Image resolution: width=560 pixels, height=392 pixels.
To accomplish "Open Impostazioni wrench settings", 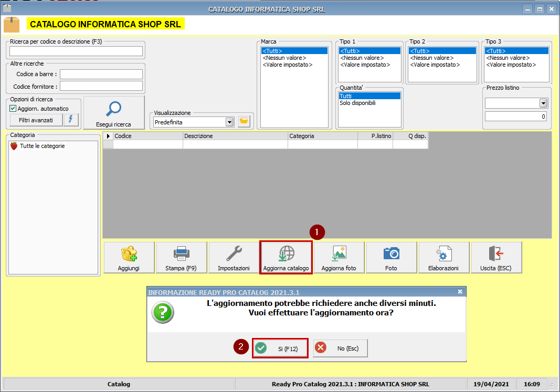I will pyautogui.click(x=234, y=258).
